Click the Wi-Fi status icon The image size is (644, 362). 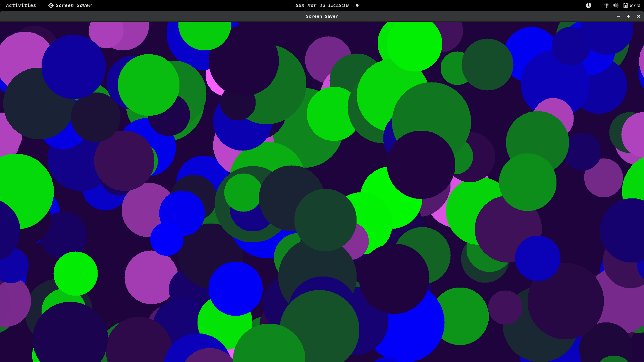[606, 5]
